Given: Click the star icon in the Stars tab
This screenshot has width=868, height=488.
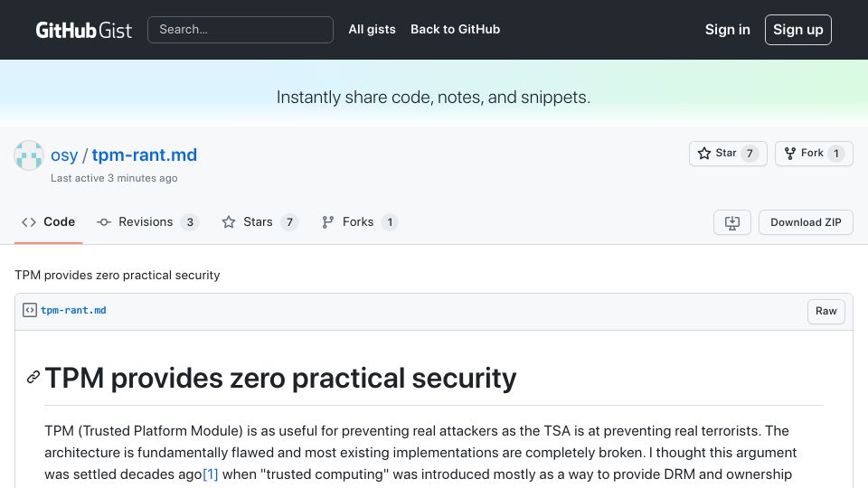Looking at the screenshot, I should click(x=229, y=222).
